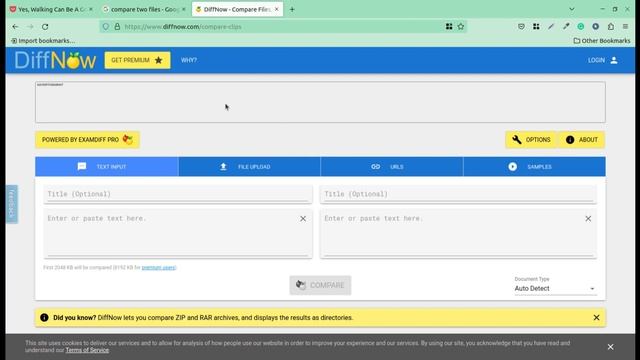Switch to the URLs tab
Image resolution: width=640 pixels, height=360 pixels.
(x=392, y=167)
